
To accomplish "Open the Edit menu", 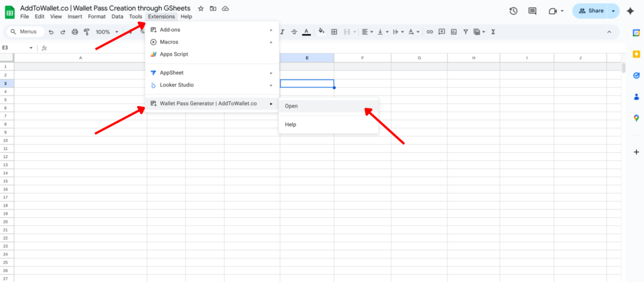I will click(40, 17).
